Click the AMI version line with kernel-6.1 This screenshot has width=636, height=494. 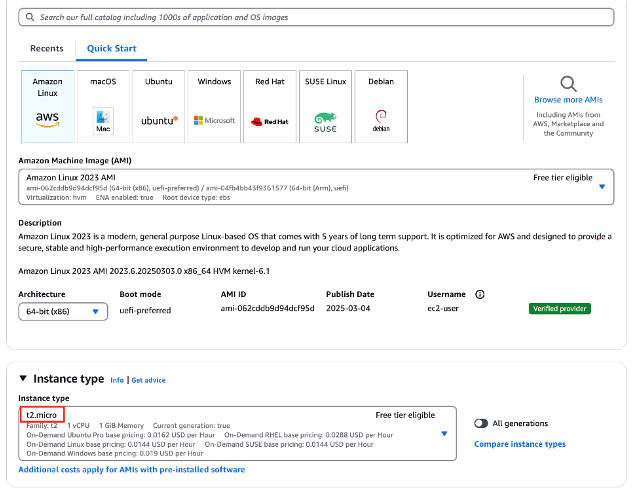click(144, 271)
